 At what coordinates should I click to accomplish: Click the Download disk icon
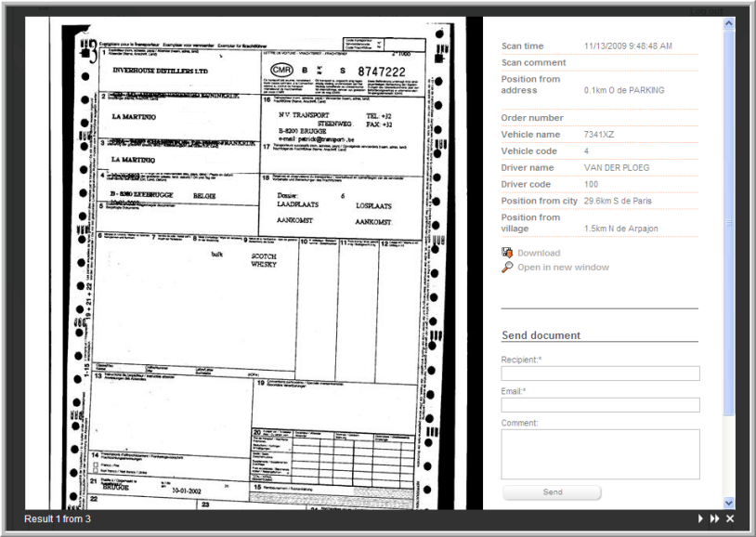[507, 253]
